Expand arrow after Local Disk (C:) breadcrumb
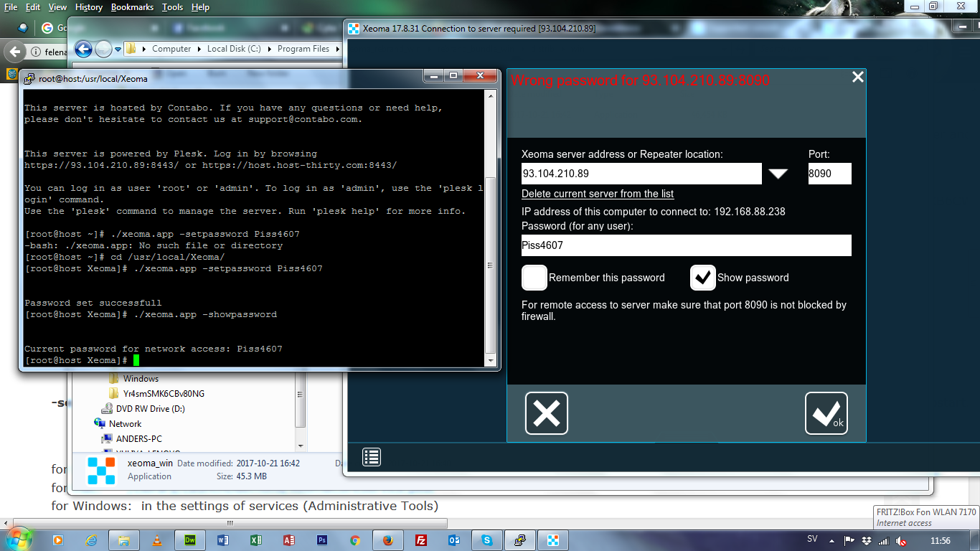980x551 pixels. pos(269,49)
